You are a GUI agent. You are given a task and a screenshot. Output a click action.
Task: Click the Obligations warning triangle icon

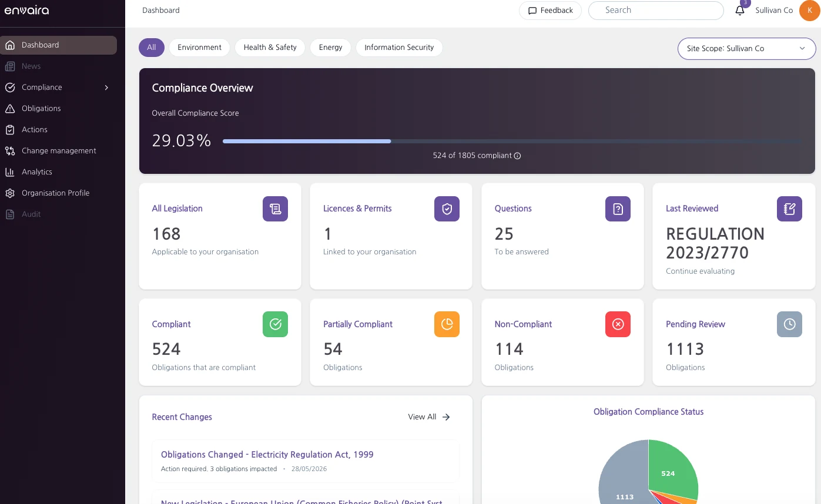(x=10, y=109)
